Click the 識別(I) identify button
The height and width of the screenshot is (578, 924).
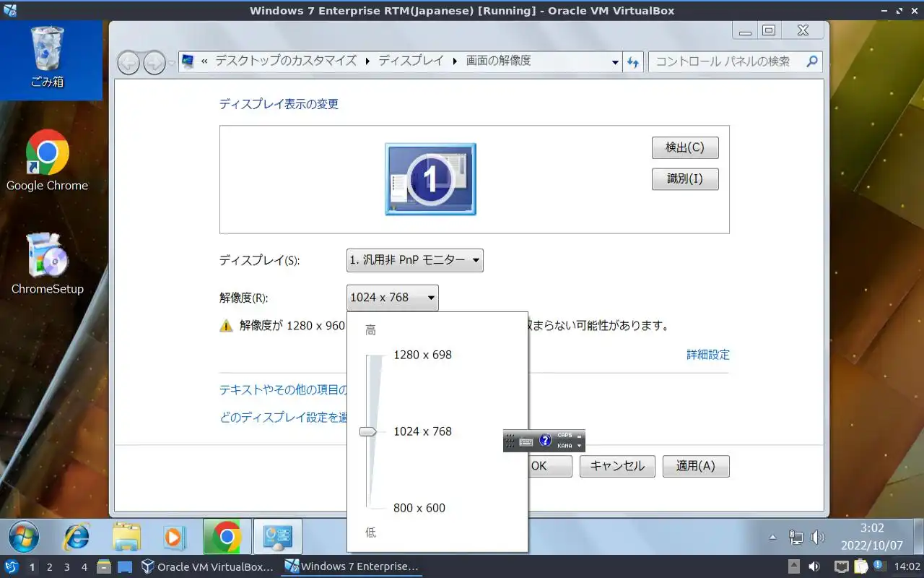coord(685,178)
